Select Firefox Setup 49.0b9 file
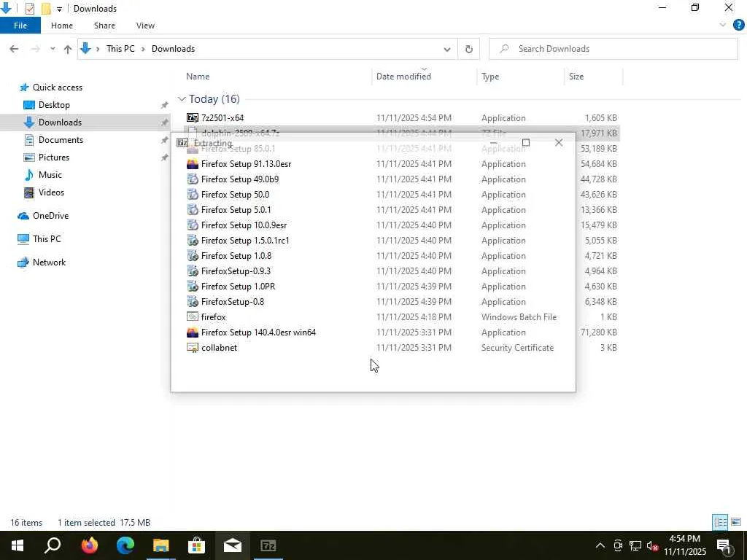Viewport: 747px width, 560px height. tap(239, 179)
